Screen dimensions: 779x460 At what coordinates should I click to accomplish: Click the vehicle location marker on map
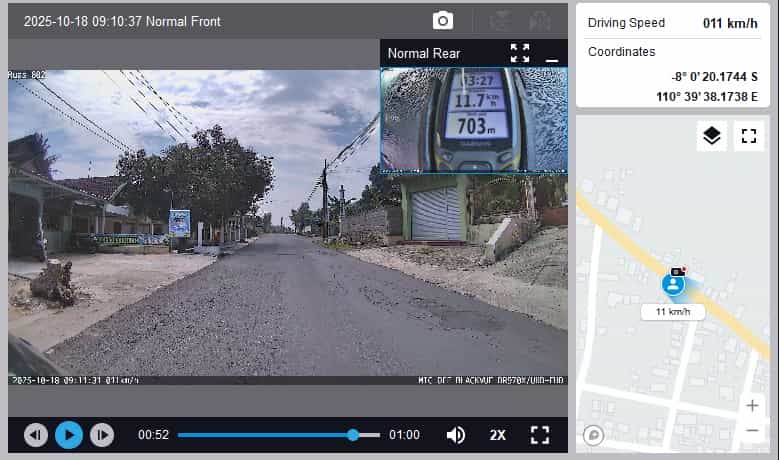674,284
